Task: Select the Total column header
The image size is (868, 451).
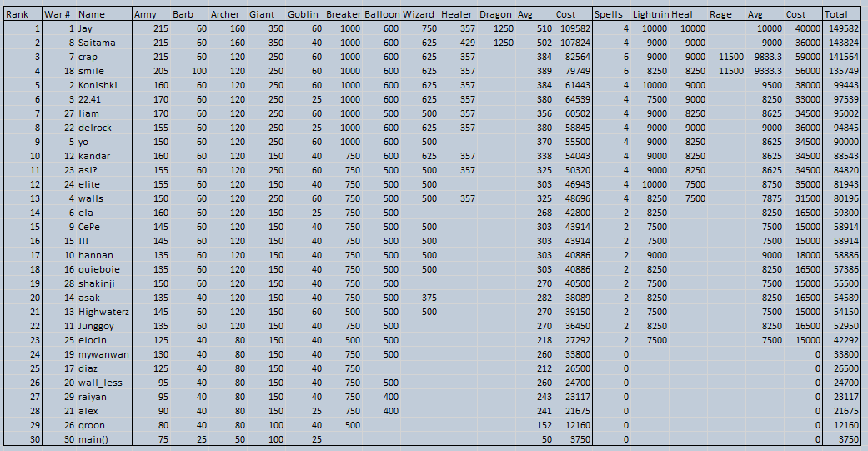Action: pos(835,14)
